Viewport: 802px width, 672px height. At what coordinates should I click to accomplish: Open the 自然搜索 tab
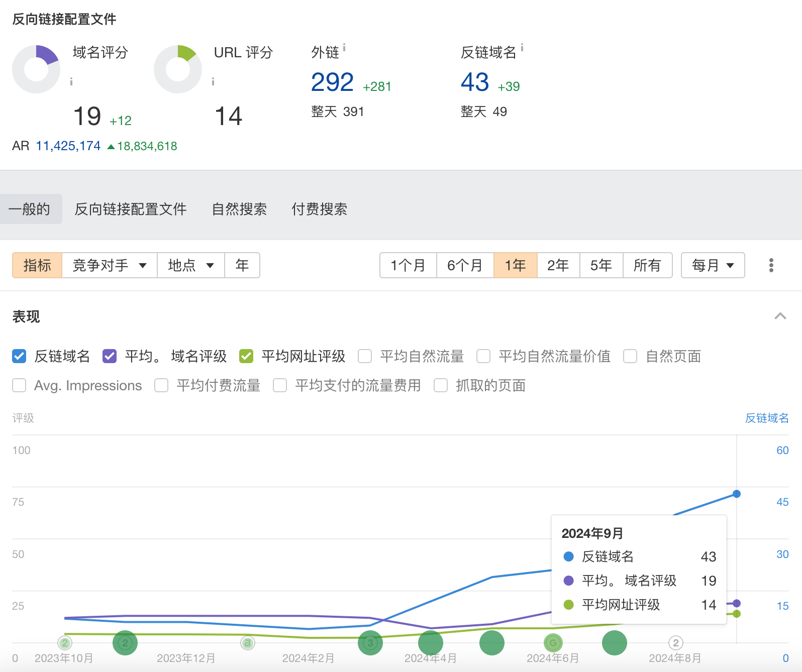(239, 209)
